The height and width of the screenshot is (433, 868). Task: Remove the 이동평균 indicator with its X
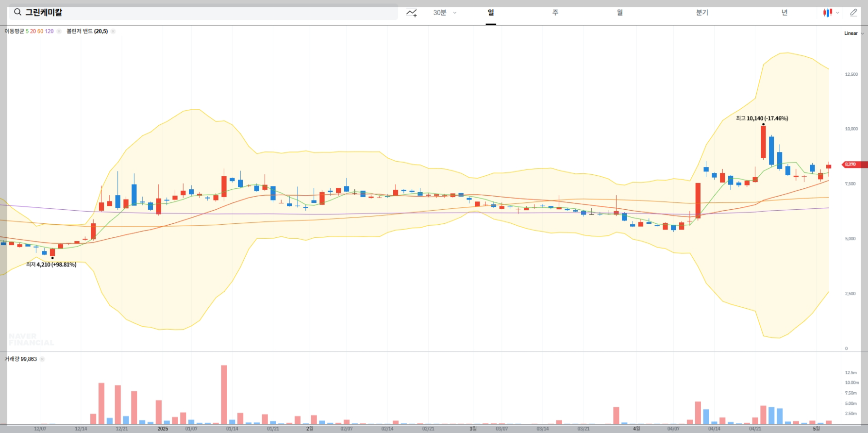(59, 31)
